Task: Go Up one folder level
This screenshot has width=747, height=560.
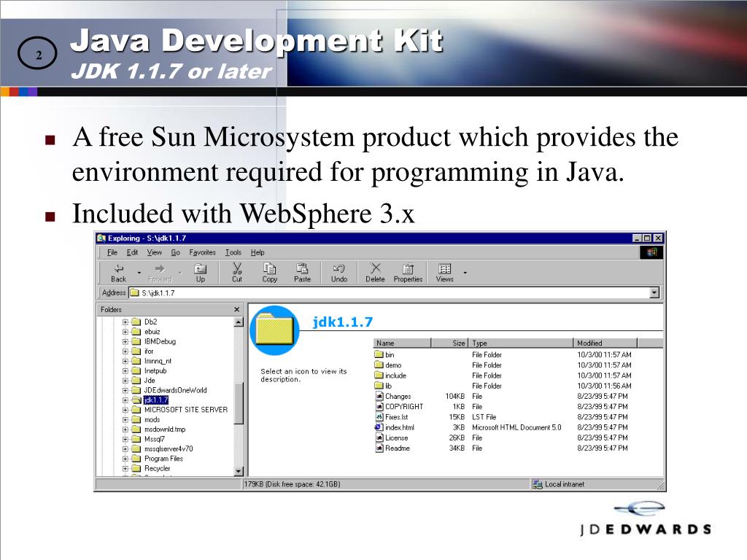Action: click(201, 273)
